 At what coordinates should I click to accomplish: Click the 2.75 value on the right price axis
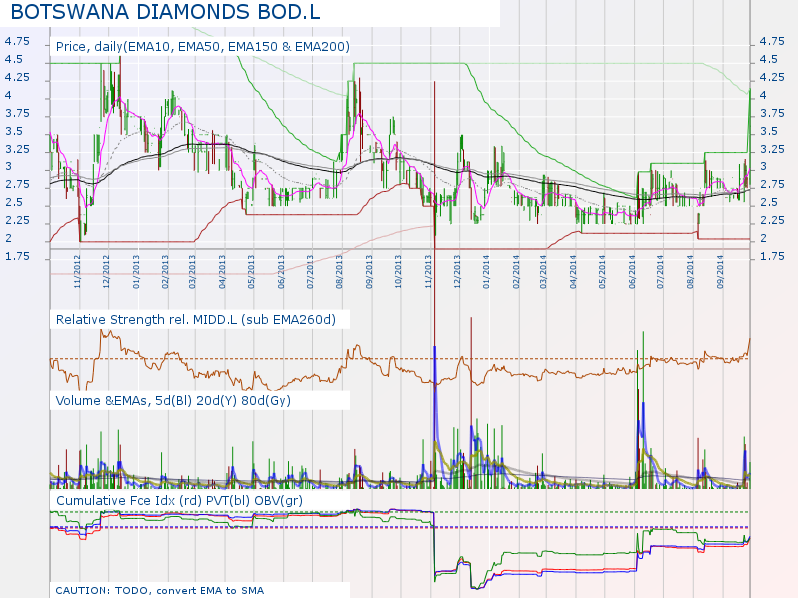772,184
